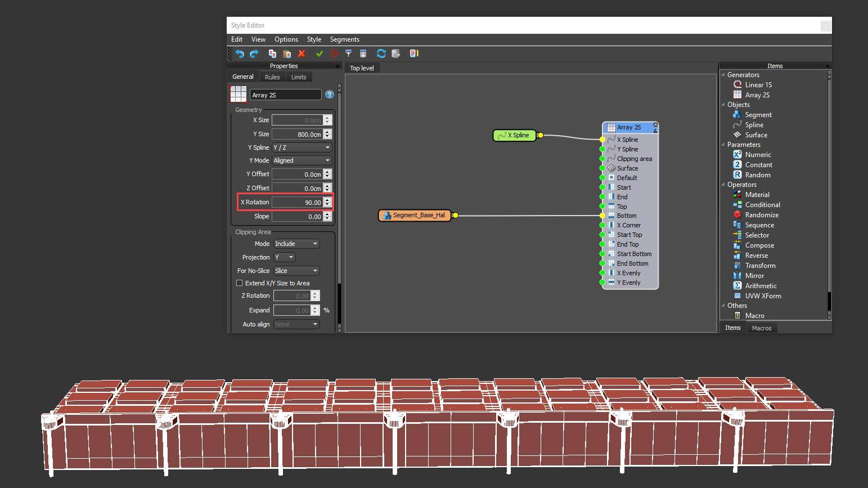
Task: Select the Mirror operator
Action: [x=754, y=275]
